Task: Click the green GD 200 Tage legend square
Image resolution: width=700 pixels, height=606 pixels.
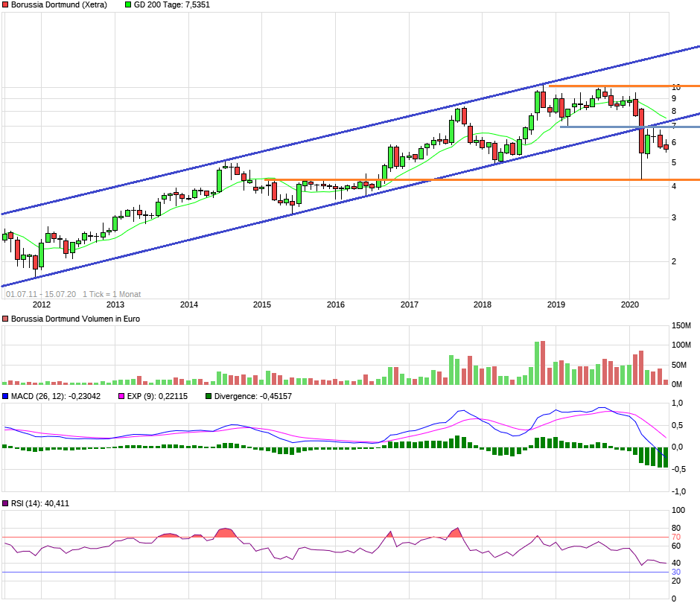Action: (x=127, y=5)
